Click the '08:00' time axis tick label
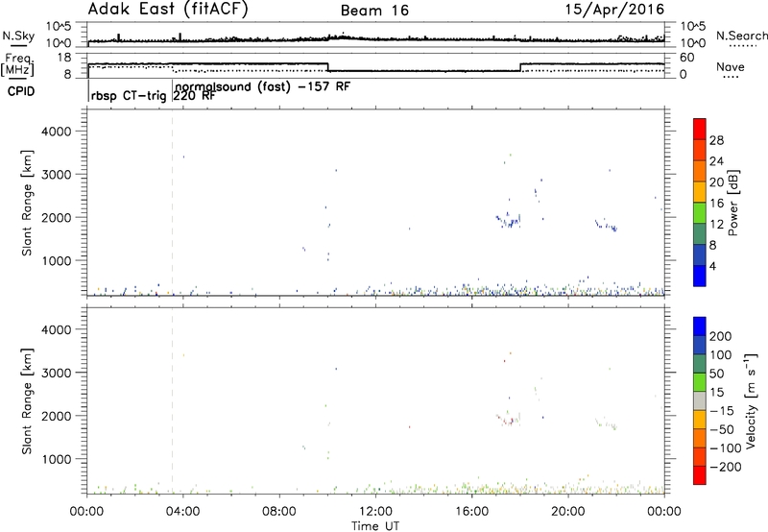Image resolution: width=768 pixels, height=532 pixels. [279, 512]
